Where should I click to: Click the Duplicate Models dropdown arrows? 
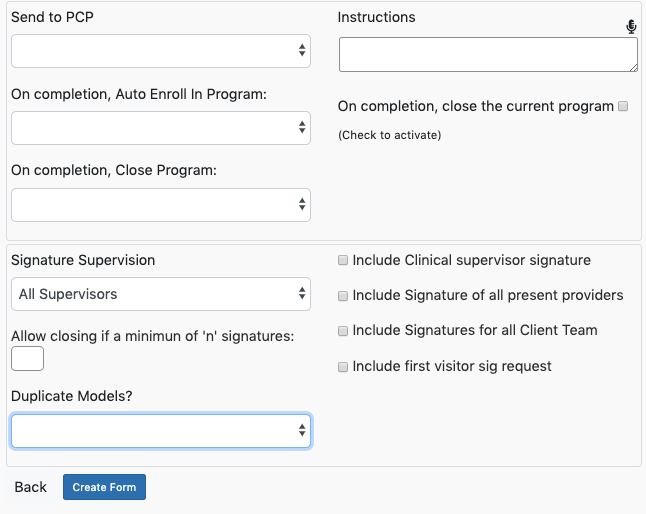[x=302, y=430]
